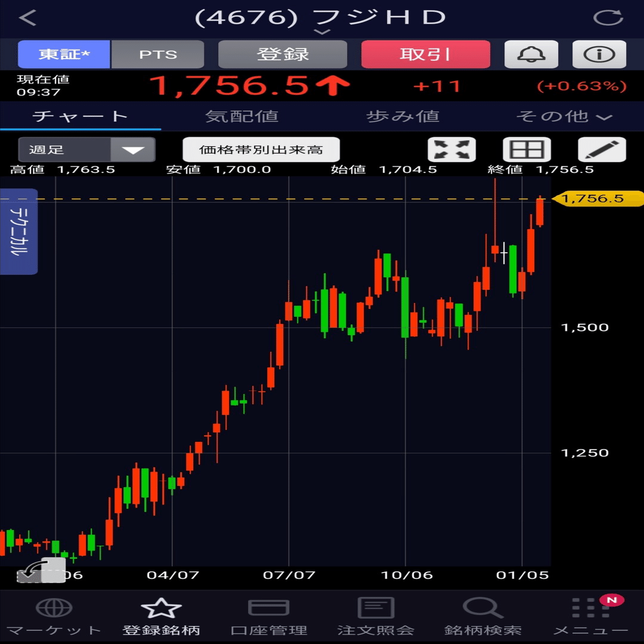Open the テクニカル side panel
This screenshot has height=644, width=644.
click(19, 231)
